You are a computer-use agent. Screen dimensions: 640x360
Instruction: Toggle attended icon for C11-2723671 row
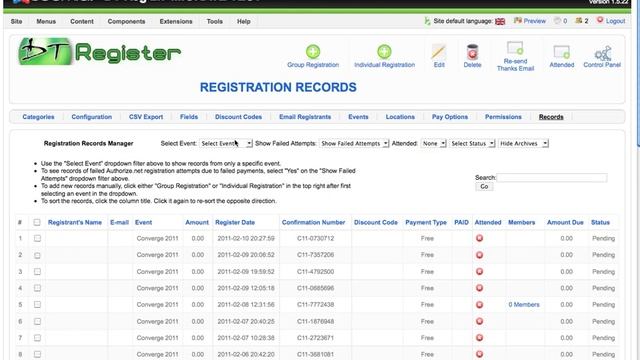click(480, 338)
